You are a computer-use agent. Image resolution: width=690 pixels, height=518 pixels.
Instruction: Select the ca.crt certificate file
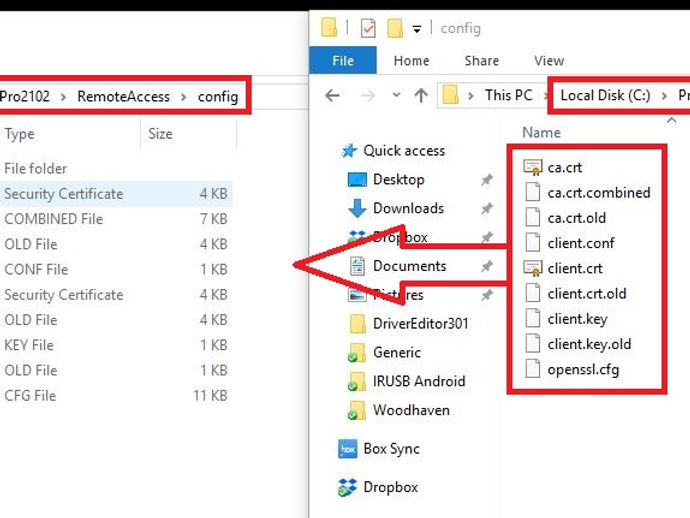[565, 167]
